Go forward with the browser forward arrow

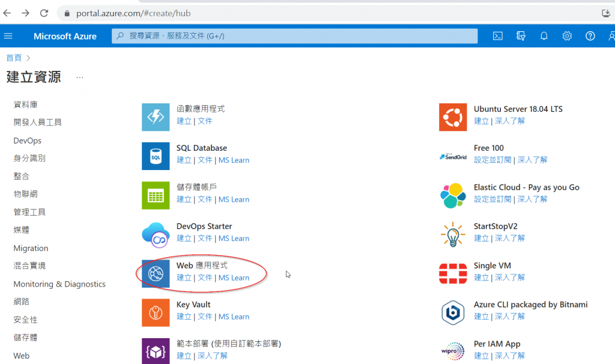point(25,13)
